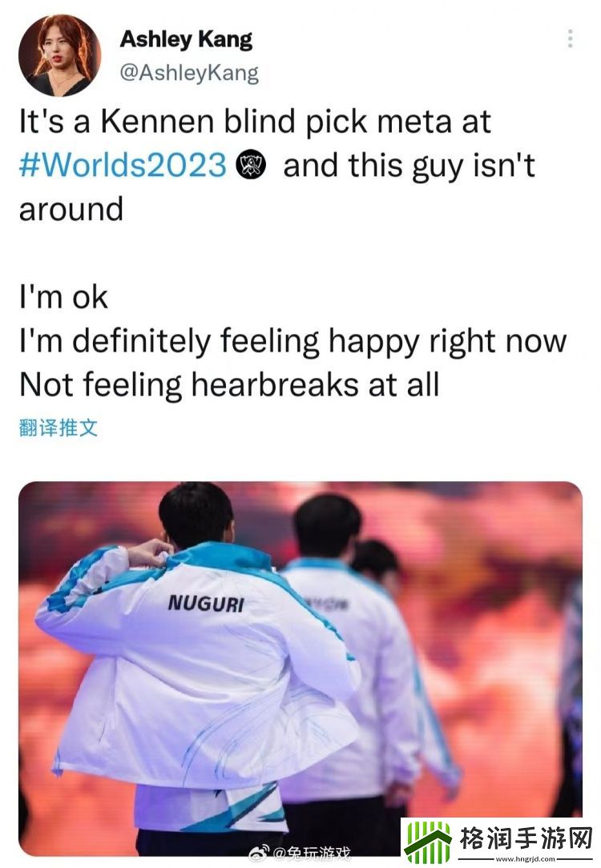Click the "I'm ok" line of text
The width and height of the screenshot is (601, 868).
coord(63,297)
